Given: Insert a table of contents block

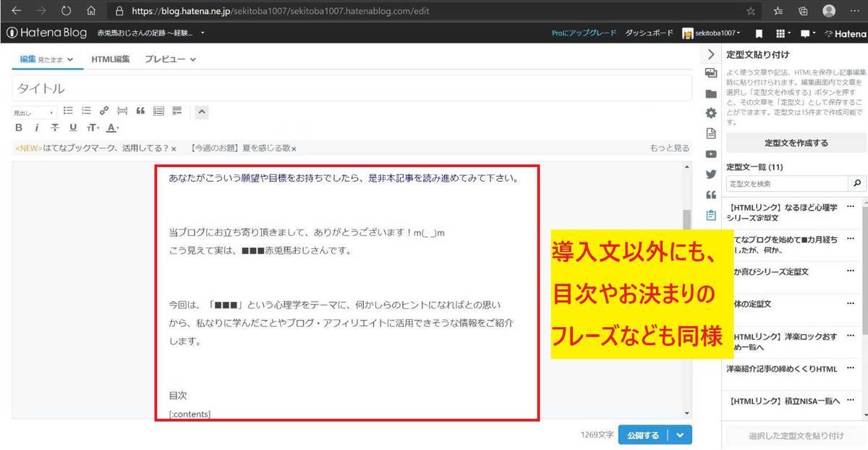Looking at the screenshot, I should (x=158, y=111).
